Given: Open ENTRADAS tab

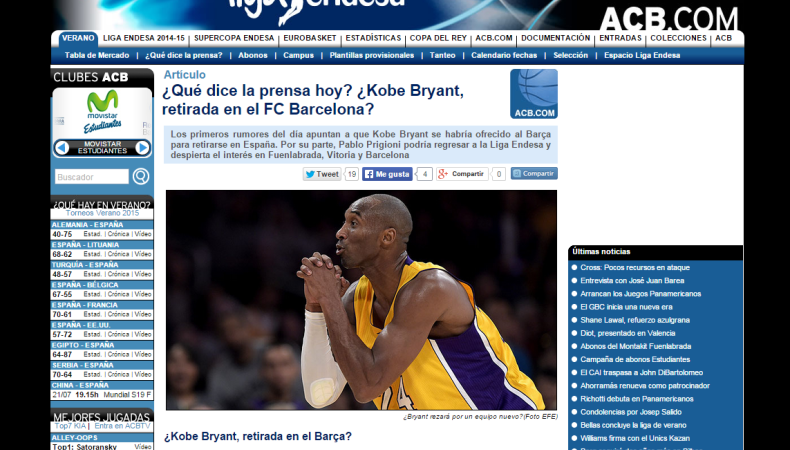Looking at the screenshot, I should [x=620, y=38].
